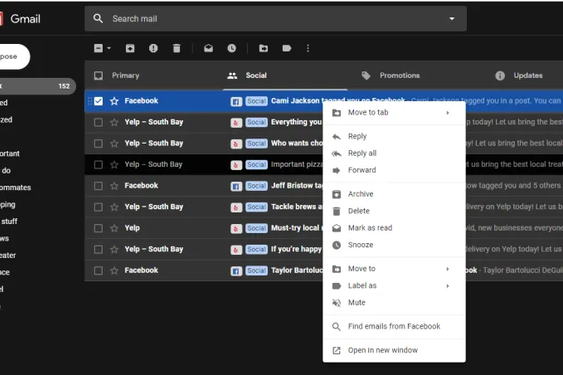Viewport: 563px width, 375px height.
Task: Star the Must-try local Yelp email
Action: click(114, 228)
